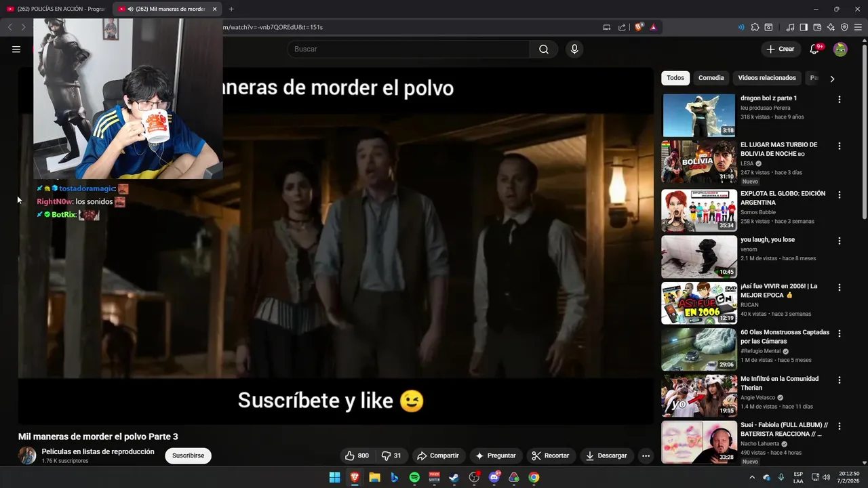868x488 pixels.
Task: Click the search magnifier button
Action: pyautogui.click(x=544, y=49)
